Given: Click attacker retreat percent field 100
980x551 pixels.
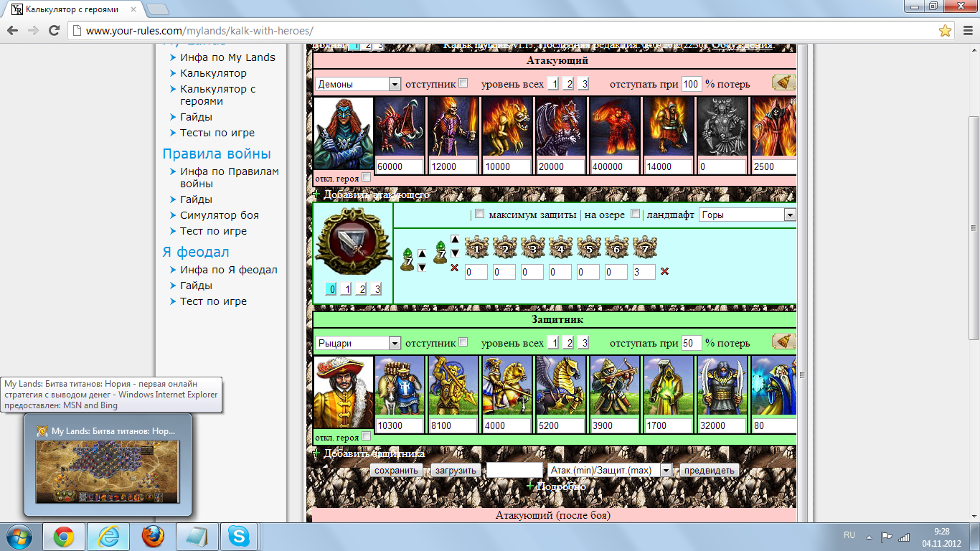Looking at the screenshot, I should click(692, 84).
